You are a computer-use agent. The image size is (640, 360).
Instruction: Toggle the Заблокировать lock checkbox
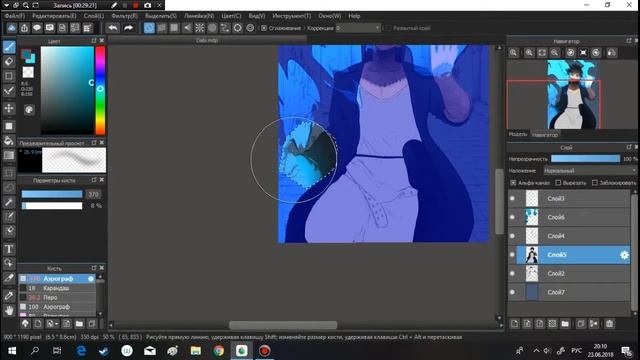coord(595,183)
